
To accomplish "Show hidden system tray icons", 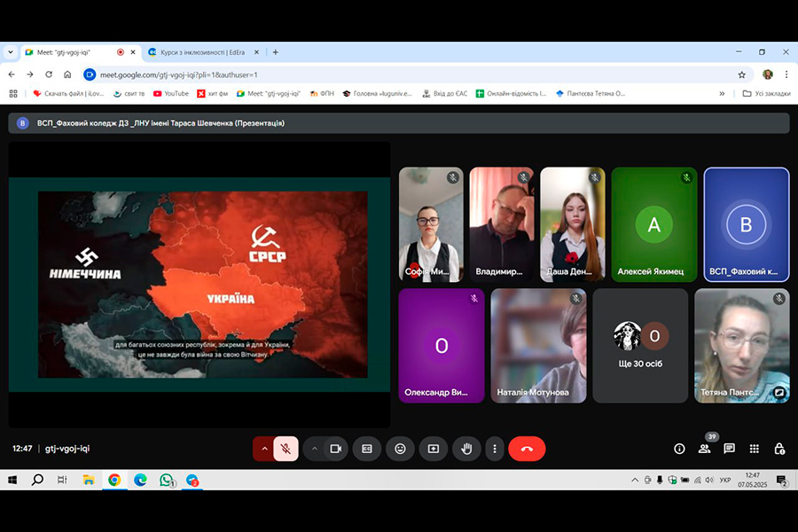I will (635, 480).
